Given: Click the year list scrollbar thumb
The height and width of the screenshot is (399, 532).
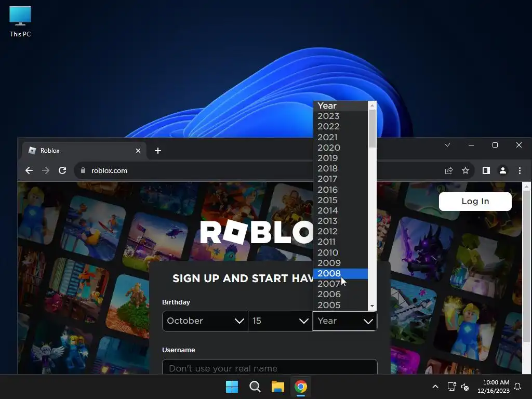Looking at the screenshot, I should click(372, 129).
